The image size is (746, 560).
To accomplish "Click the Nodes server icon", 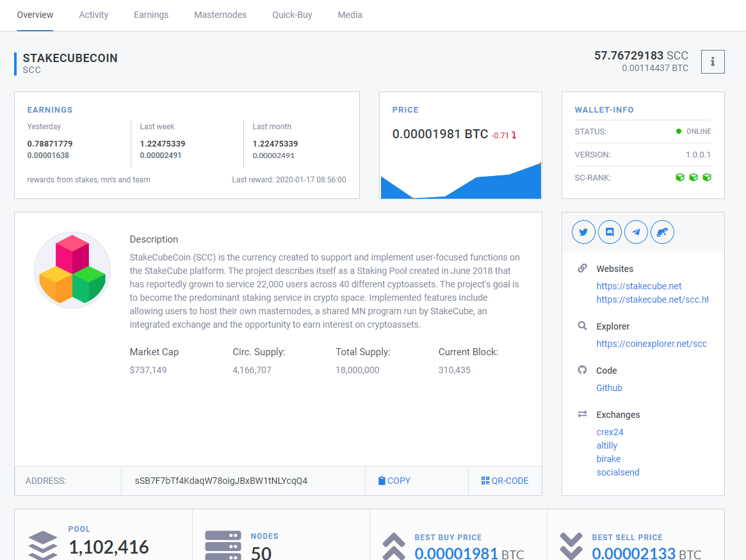I will tap(223, 545).
